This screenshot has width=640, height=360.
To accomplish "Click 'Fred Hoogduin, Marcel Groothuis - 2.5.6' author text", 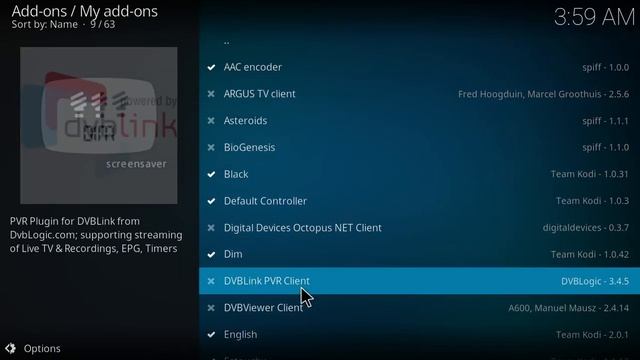I will [543, 94].
